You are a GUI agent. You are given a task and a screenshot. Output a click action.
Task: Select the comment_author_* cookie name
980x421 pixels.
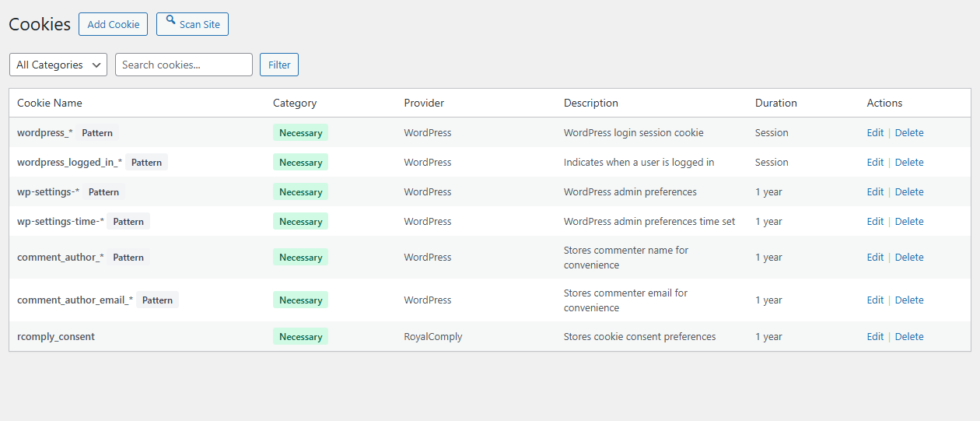point(61,257)
